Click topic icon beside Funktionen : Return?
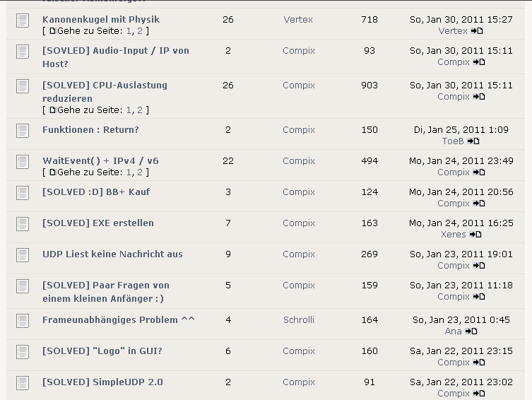Viewport: 532px width, 400px height. click(23, 131)
